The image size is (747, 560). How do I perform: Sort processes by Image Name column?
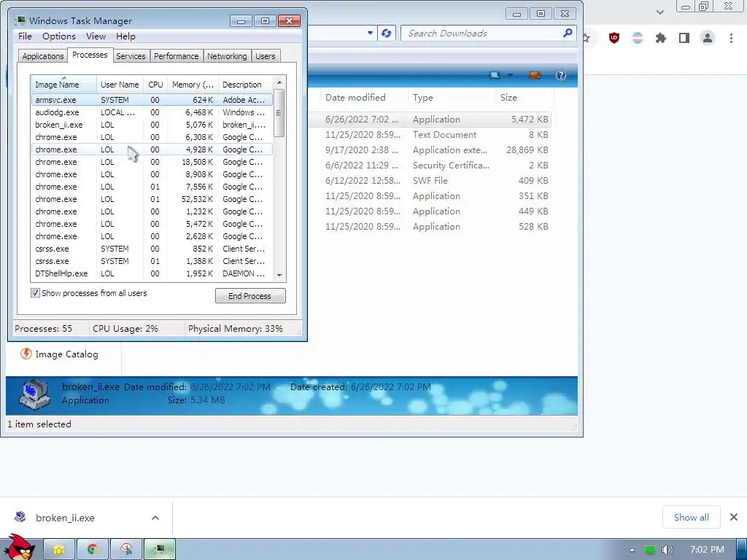tap(64, 84)
